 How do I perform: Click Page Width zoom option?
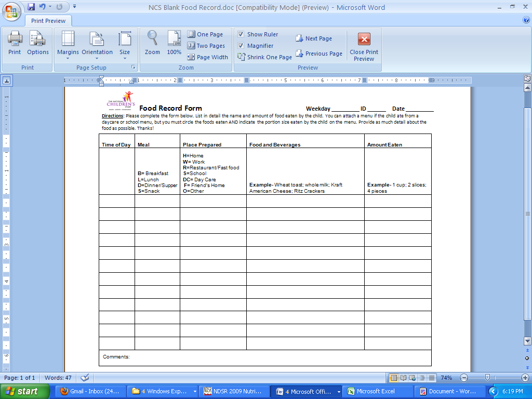pos(207,57)
